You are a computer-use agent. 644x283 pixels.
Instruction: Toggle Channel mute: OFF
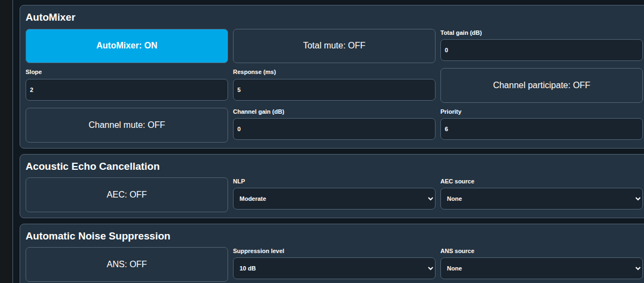[126, 125]
